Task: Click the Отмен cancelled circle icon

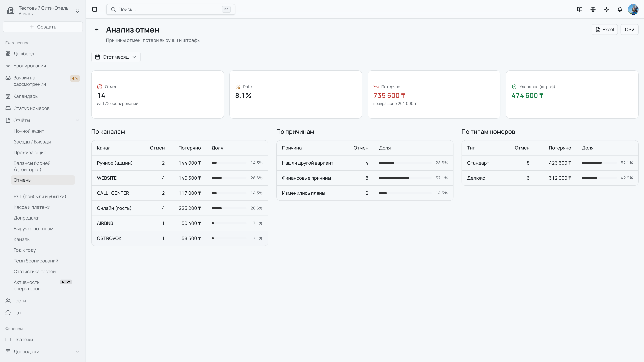Action: [99, 87]
